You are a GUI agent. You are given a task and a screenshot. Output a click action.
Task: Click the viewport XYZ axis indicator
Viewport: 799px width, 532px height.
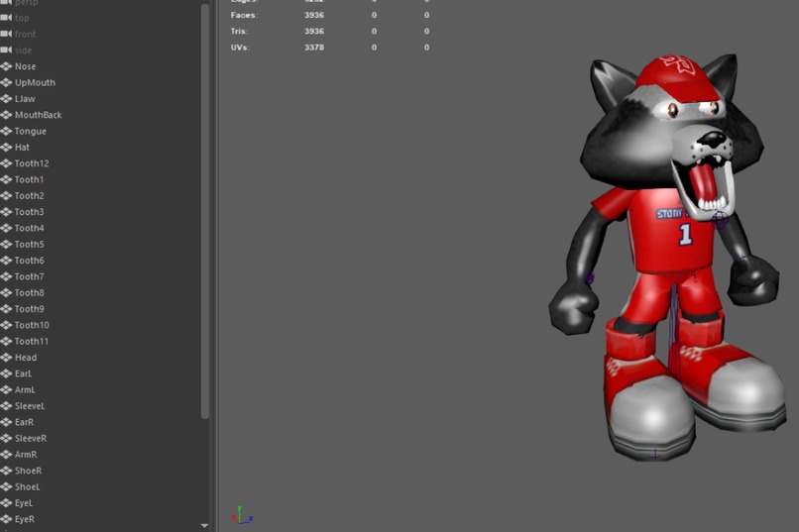[x=242, y=515]
